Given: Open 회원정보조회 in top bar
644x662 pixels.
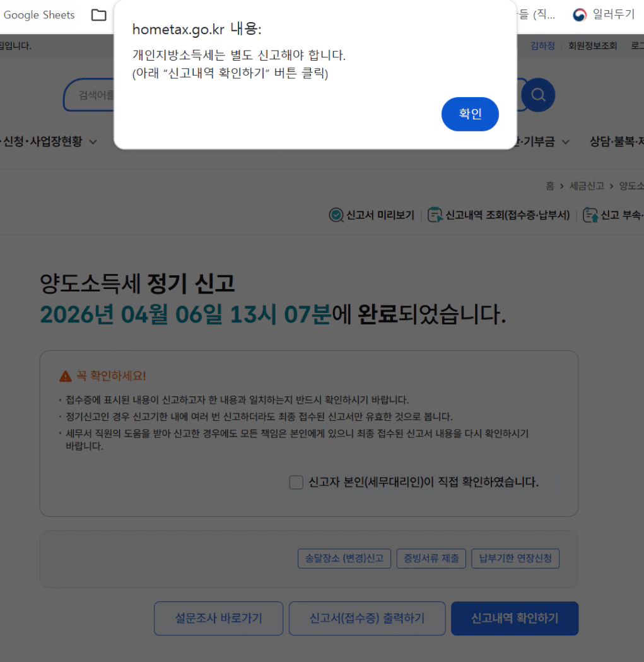Looking at the screenshot, I should coord(592,45).
